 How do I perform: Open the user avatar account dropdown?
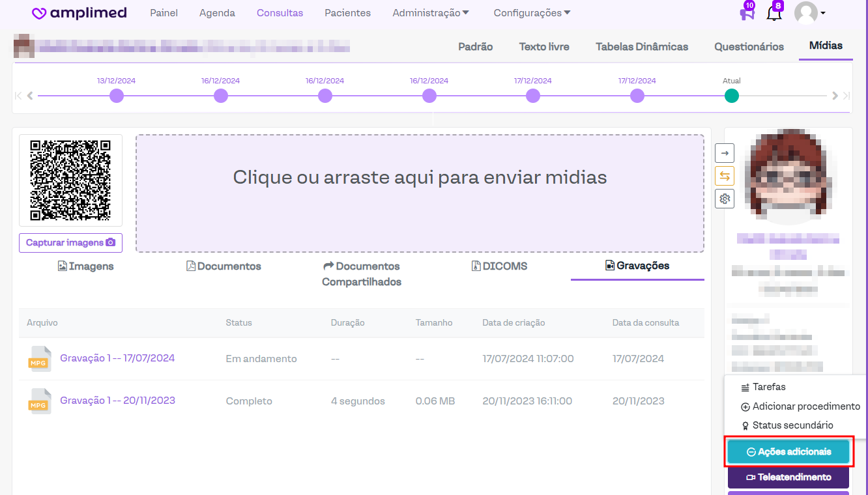(x=810, y=13)
